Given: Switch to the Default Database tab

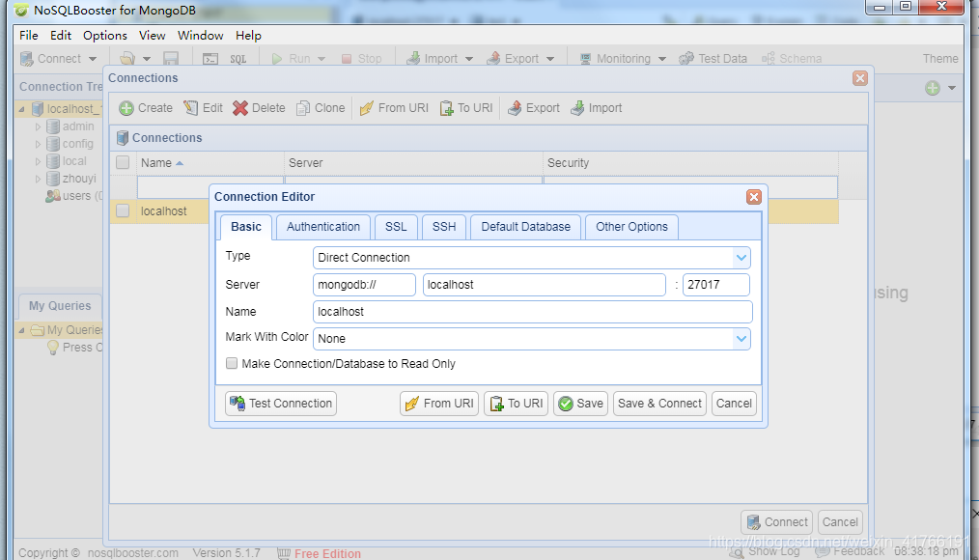Looking at the screenshot, I should [526, 227].
